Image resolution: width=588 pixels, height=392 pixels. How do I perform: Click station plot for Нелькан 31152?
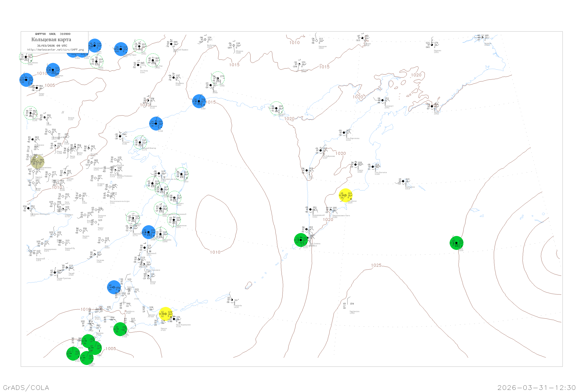coord(148,101)
